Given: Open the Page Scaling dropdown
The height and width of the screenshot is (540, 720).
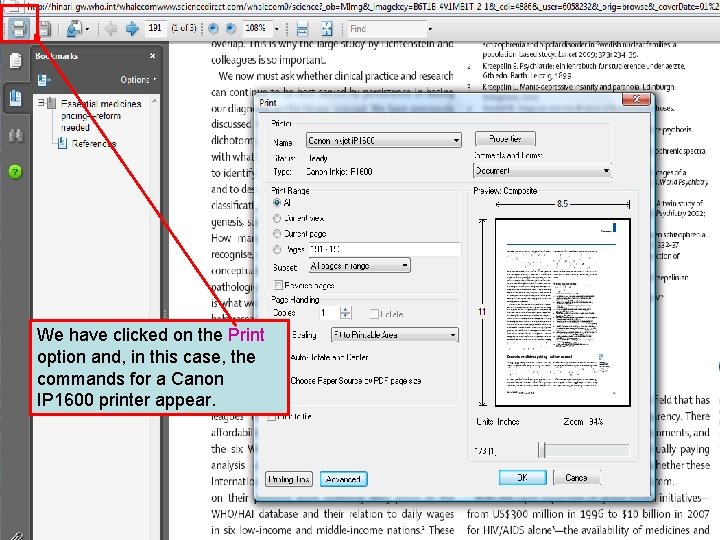Looking at the screenshot, I should pyautogui.click(x=394, y=335).
